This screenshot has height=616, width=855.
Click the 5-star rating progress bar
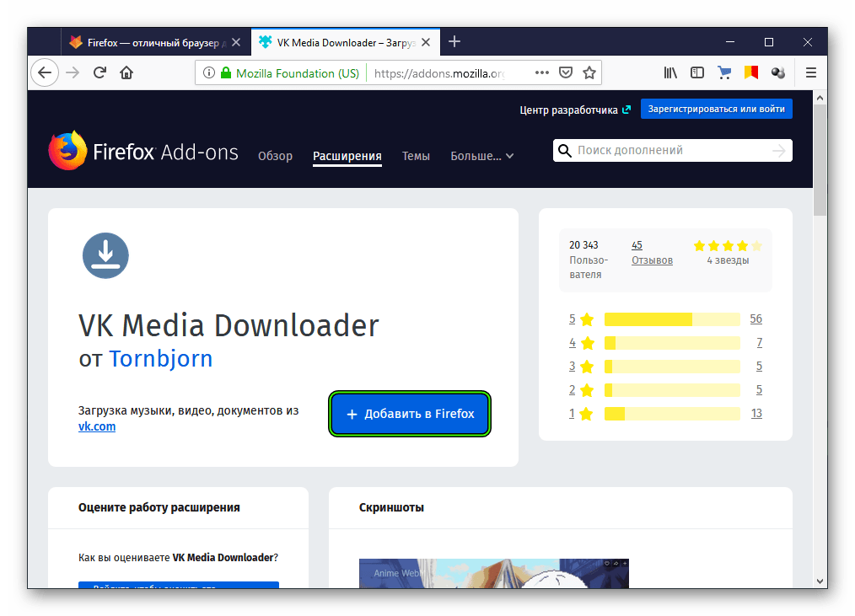(x=672, y=319)
